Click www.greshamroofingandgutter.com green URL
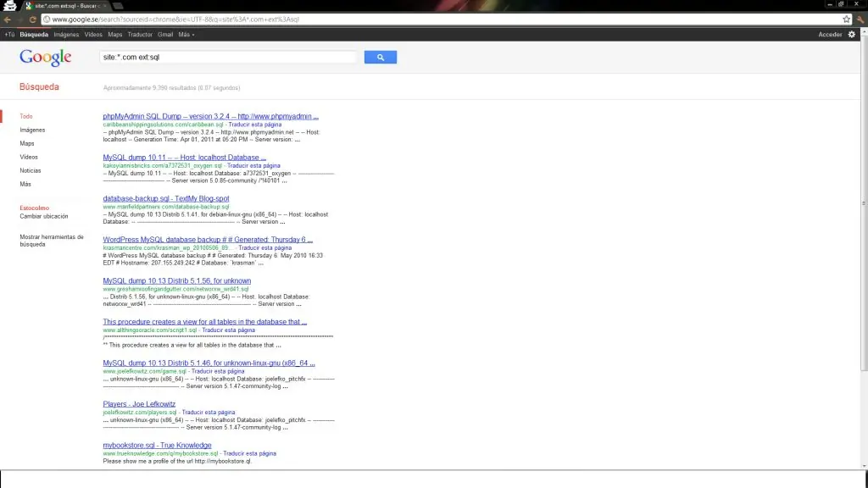Image resolution: width=868 pixels, height=488 pixels. (175, 289)
